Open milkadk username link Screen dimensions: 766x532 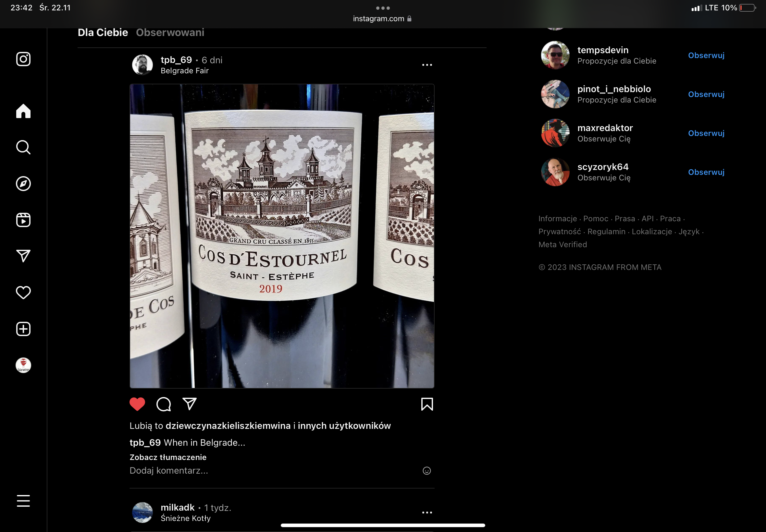pyautogui.click(x=178, y=507)
